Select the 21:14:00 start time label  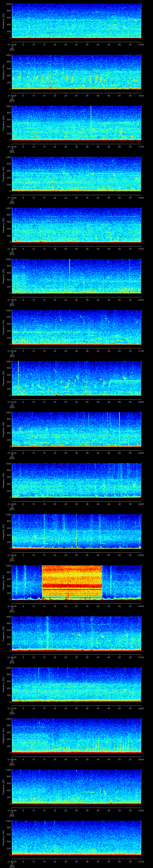[x=12, y=44]
